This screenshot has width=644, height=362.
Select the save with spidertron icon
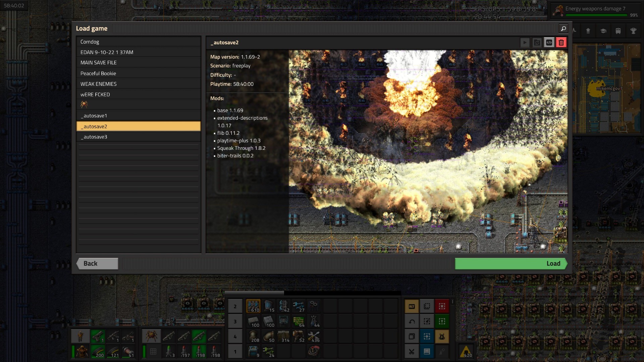pos(138,105)
